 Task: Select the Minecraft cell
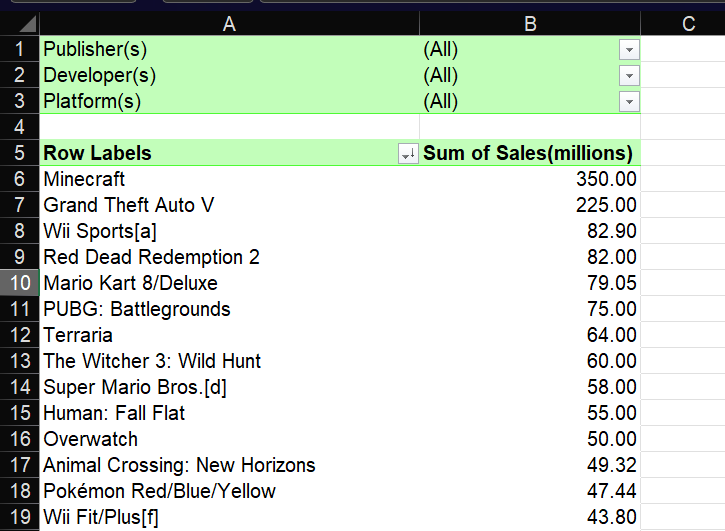[x=229, y=179]
